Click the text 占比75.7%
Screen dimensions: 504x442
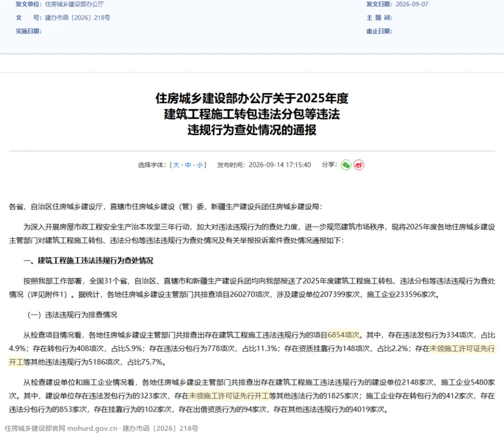144,362
